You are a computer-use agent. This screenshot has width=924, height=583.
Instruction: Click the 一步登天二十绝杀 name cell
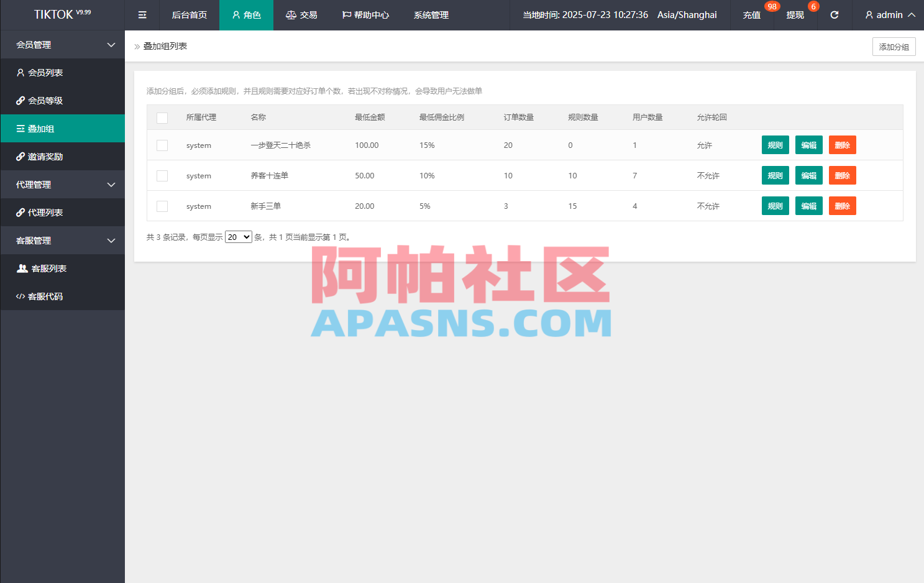[280, 145]
